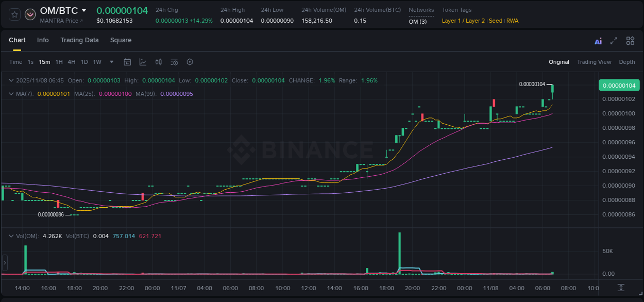Open the indicator visibility list icon
This screenshot has height=302, width=644.
174,62
